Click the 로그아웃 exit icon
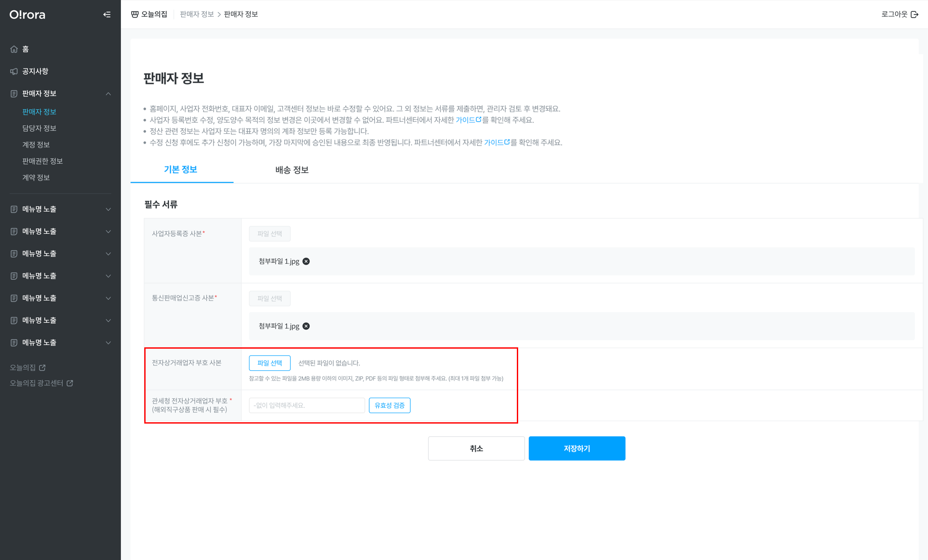 (x=915, y=14)
